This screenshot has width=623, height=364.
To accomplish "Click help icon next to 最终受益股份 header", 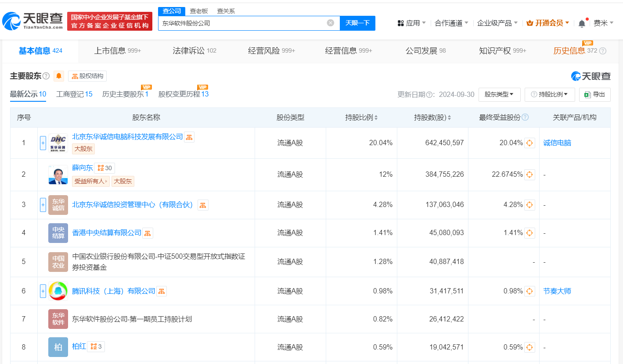I will (525, 118).
